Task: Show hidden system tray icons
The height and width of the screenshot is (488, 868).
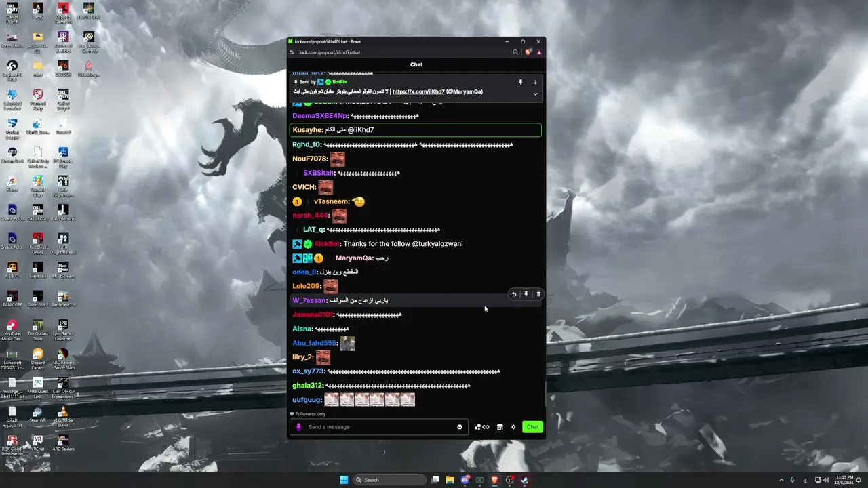Action: (x=781, y=480)
